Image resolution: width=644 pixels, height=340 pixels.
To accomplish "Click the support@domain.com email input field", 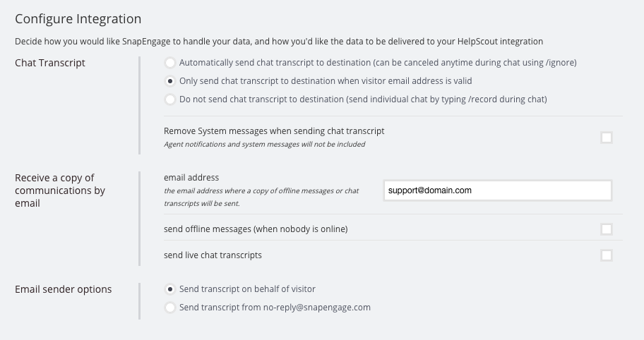I will tap(497, 190).
